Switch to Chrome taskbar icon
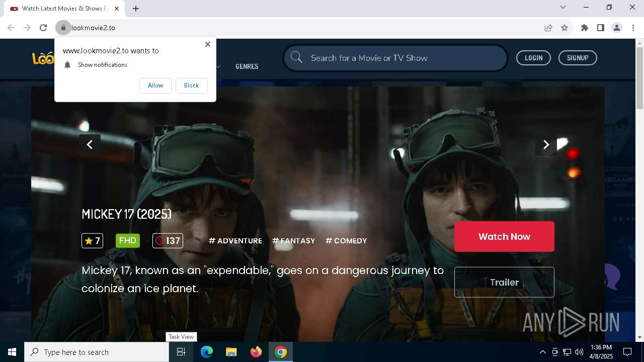Screen dimensions: 644x362 (281, 352)
